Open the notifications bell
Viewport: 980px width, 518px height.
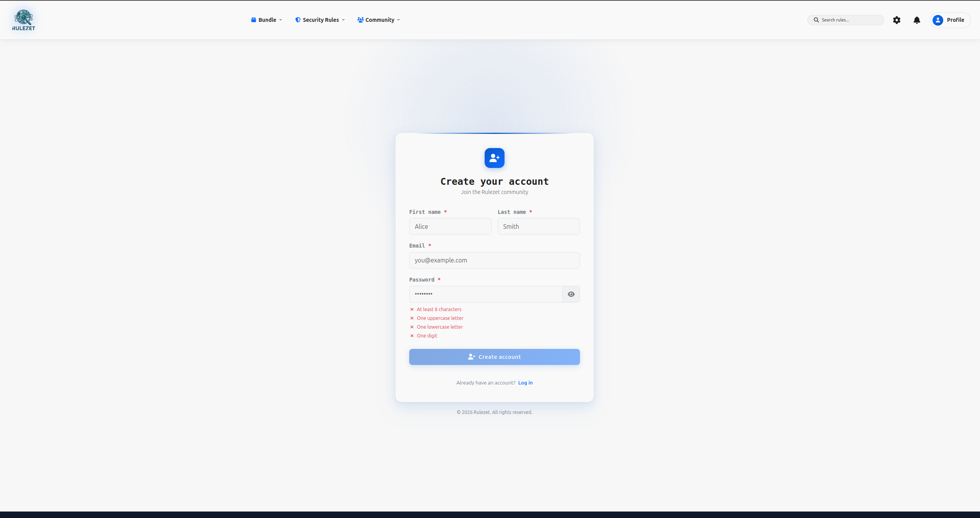(917, 20)
